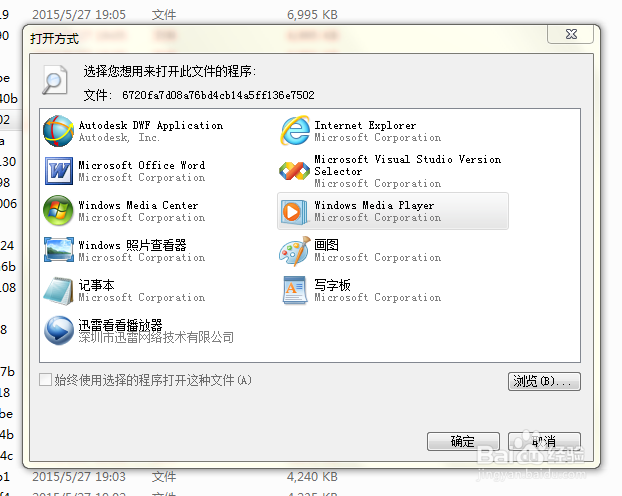Pick the 画图 paint palette icon
The height and width of the screenshot is (496, 622).
point(294,251)
